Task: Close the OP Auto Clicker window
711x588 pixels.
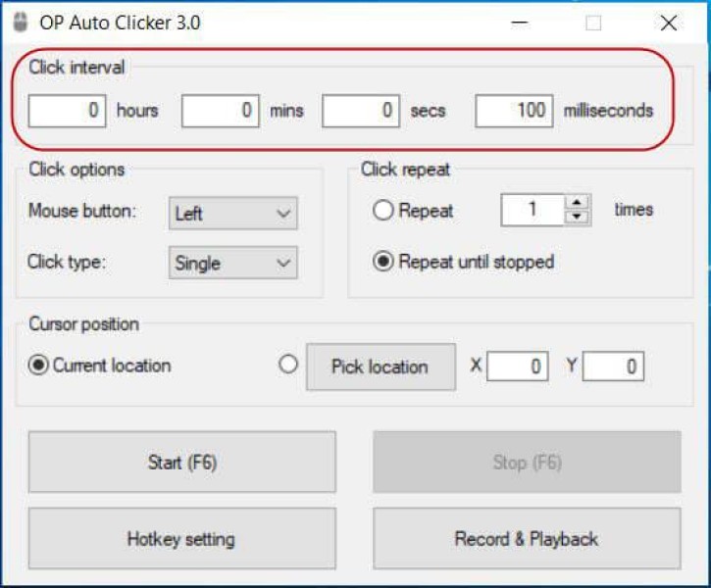Action: (669, 24)
